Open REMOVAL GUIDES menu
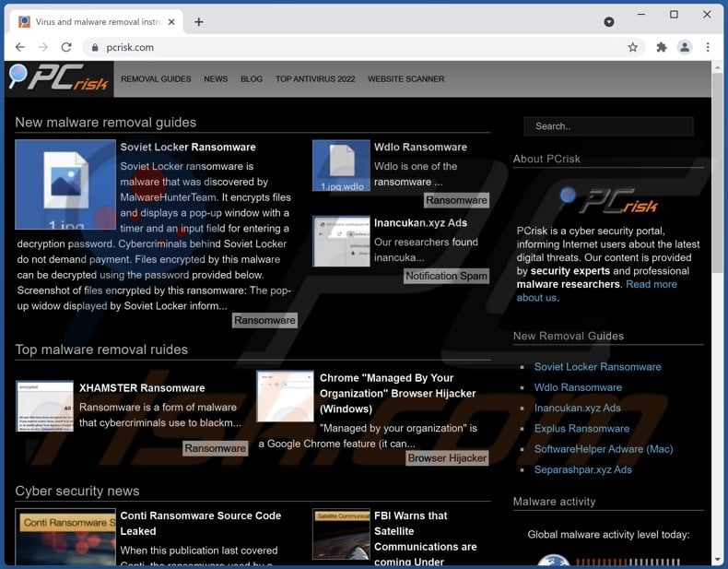 [x=156, y=79]
